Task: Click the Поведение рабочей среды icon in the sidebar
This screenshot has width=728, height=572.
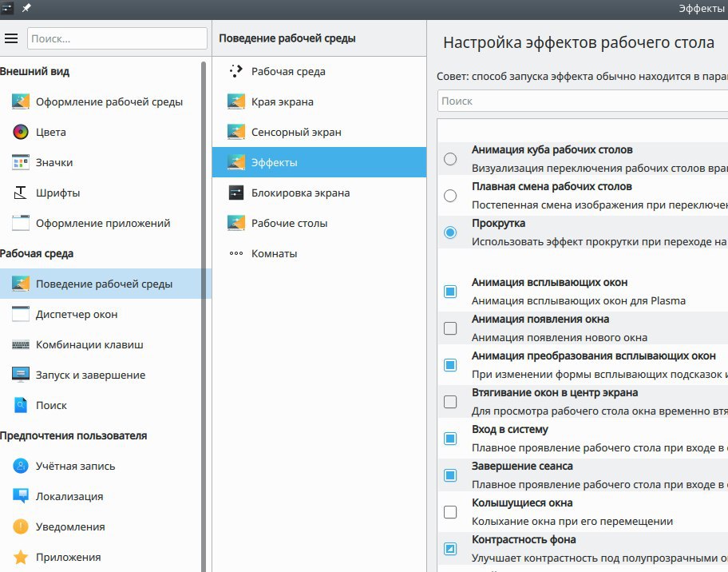Action: [x=21, y=284]
